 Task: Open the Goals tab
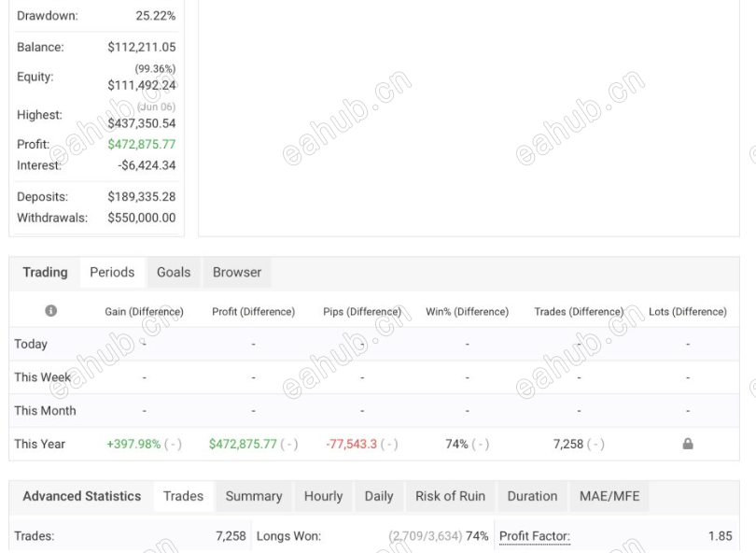pos(174,272)
